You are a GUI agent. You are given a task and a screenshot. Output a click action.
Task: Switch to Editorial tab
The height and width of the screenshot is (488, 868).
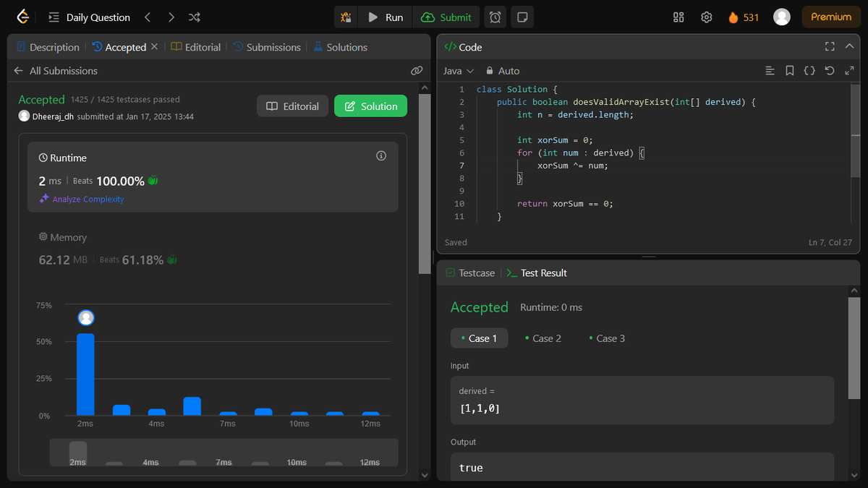pos(196,47)
